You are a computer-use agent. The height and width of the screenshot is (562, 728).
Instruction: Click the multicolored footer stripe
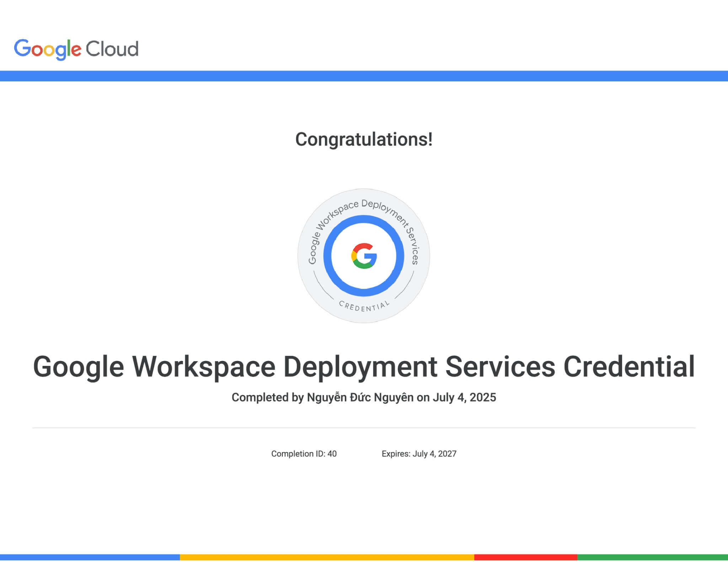[364, 558]
